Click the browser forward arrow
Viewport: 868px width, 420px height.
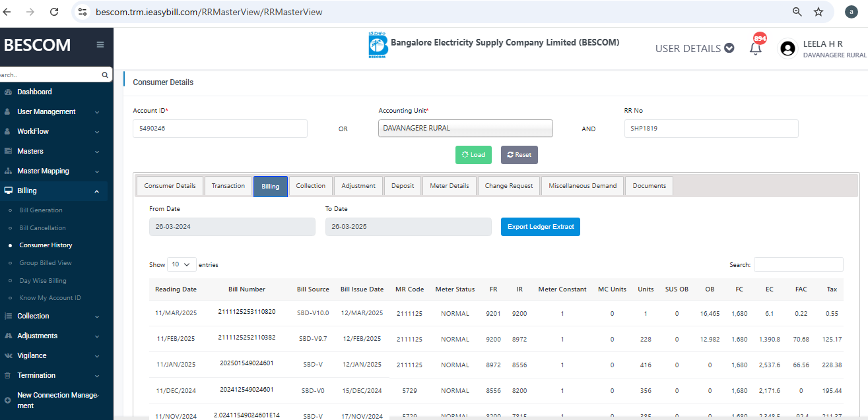coord(30,12)
